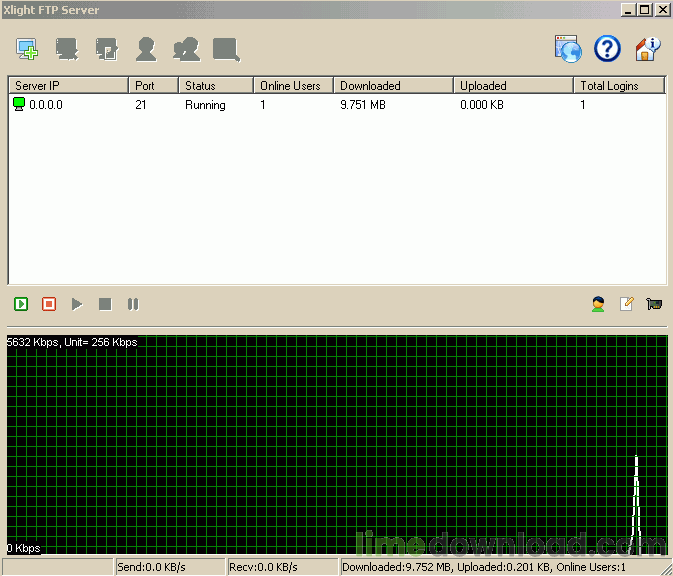This screenshot has height=576, width=673.
Task: Open the single-user list icon
Action: [x=146, y=49]
